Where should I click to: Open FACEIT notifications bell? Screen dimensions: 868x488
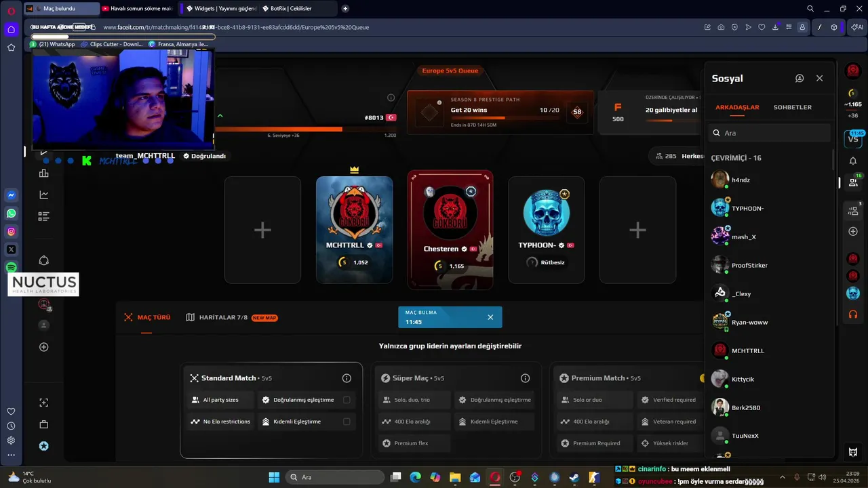point(853,161)
